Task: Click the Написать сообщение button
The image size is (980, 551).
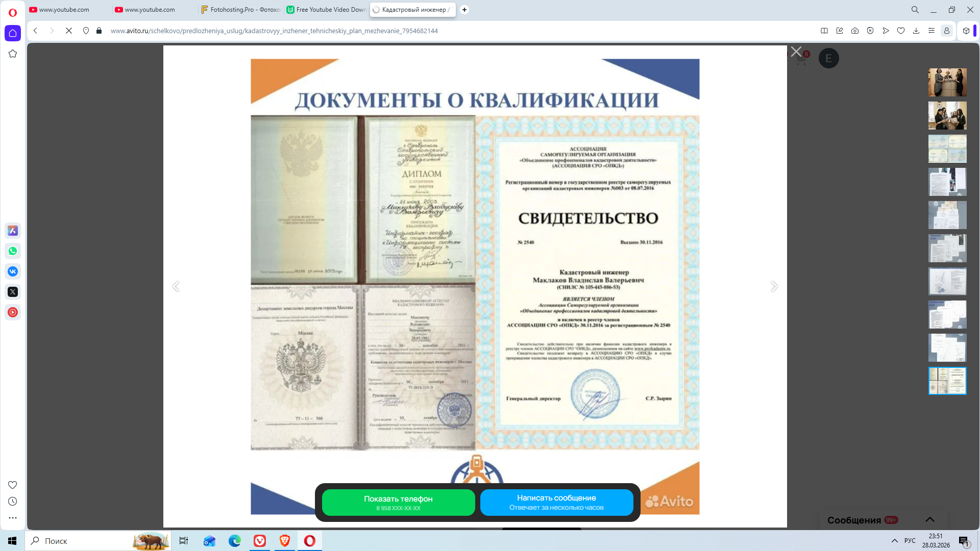Action: 556,503
